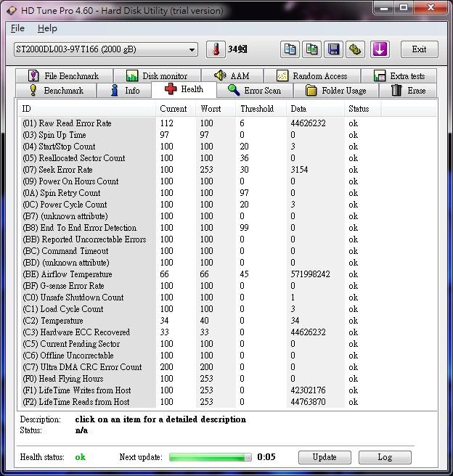
Task: Click the thermometer temperature icon
Action: (216, 49)
